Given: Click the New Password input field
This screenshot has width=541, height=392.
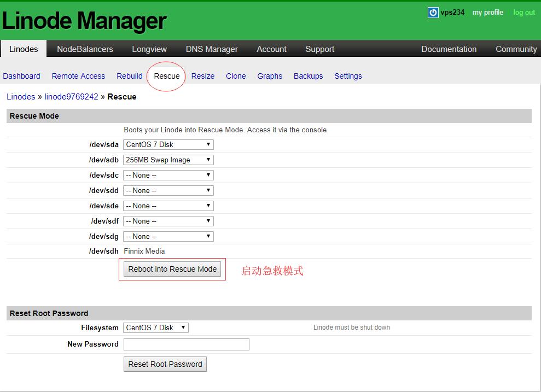Looking at the screenshot, I should 186,344.
